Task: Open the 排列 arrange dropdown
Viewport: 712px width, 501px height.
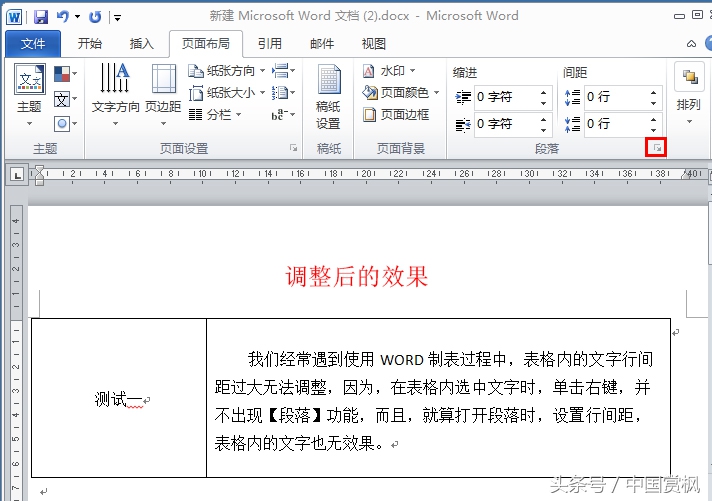Action: (689, 94)
